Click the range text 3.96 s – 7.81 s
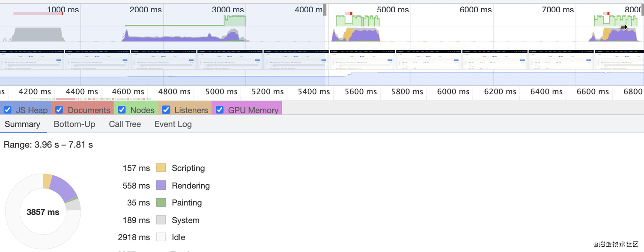This screenshot has width=644, height=252. point(64,145)
